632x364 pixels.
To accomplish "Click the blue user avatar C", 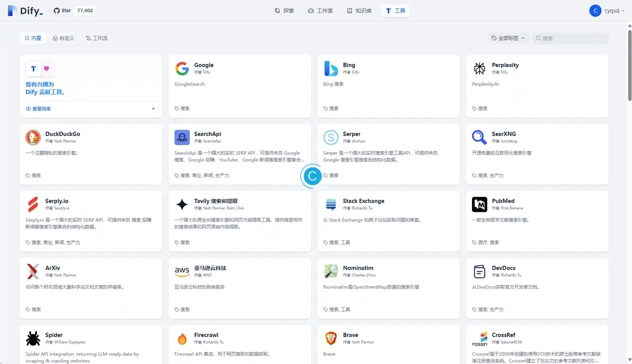I will click(x=595, y=11).
